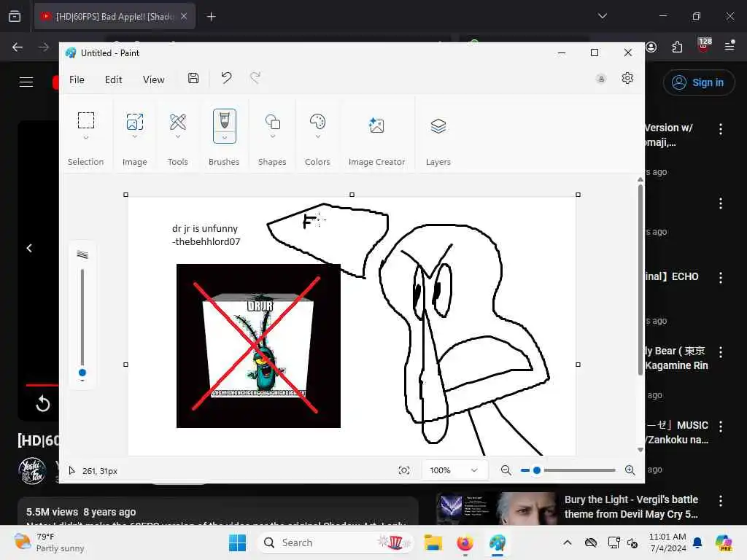The width and height of the screenshot is (747, 560).
Task: Click the brush stroke thickness icon
Action: click(82, 254)
